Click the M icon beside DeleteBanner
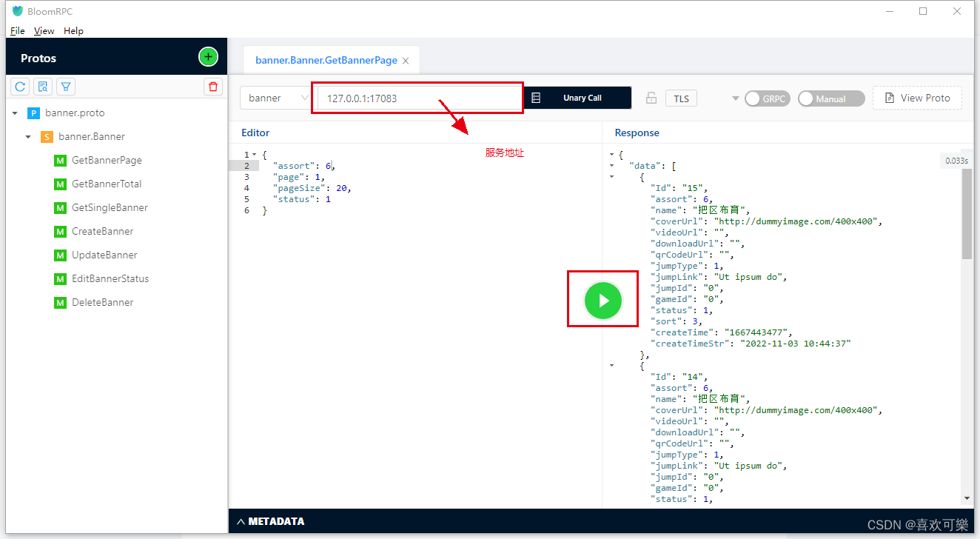Image resolution: width=980 pixels, height=539 pixels. 60,303
